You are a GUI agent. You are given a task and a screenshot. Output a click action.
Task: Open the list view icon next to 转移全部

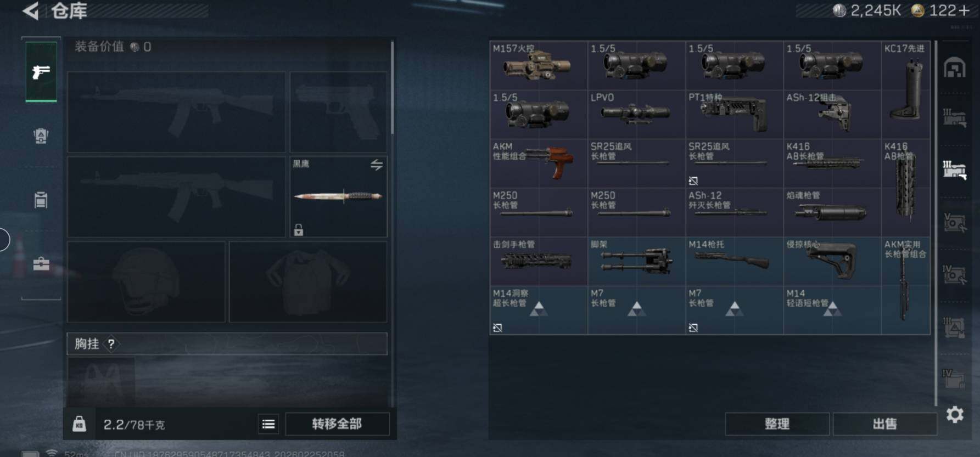coord(268,424)
